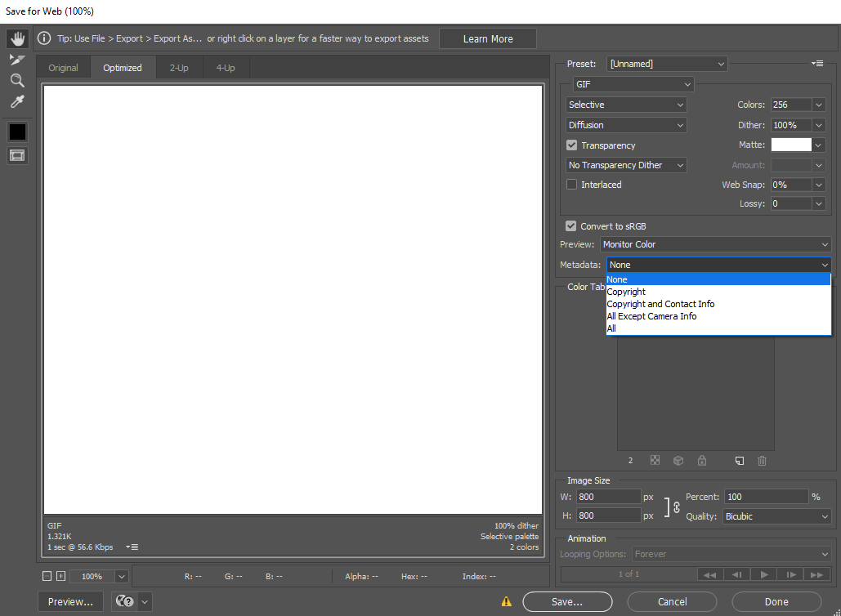Image resolution: width=841 pixels, height=616 pixels.
Task: Select the Hand tool
Action: click(16, 38)
